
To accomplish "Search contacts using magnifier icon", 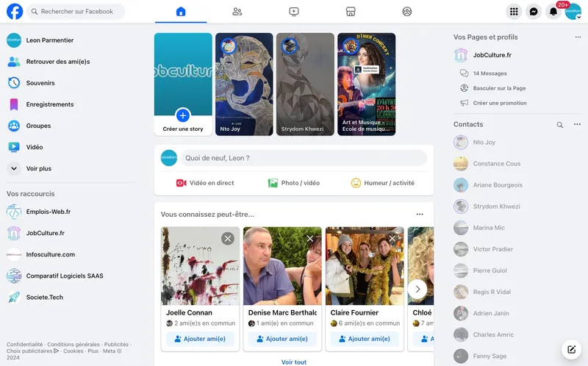I will (x=560, y=125).
